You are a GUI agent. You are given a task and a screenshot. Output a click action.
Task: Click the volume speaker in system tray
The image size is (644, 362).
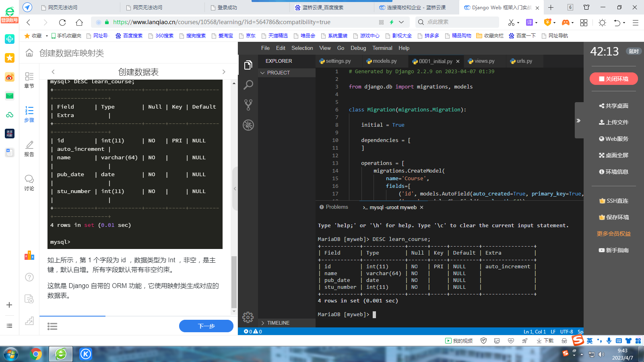pos(601,354)
